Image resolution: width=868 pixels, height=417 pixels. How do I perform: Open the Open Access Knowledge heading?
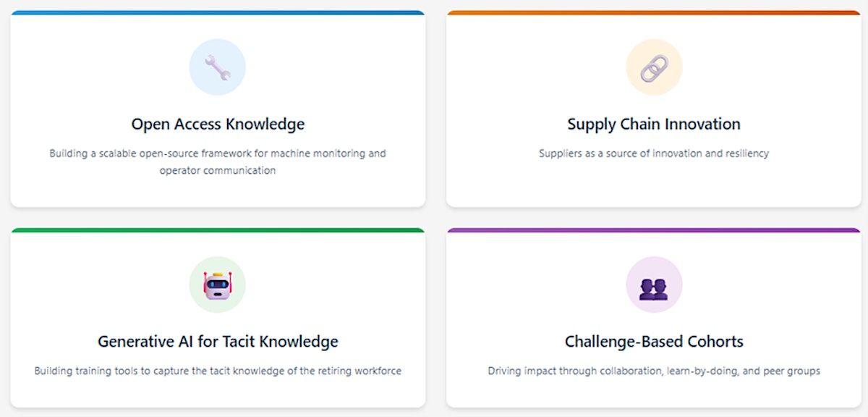pos(218,124)
